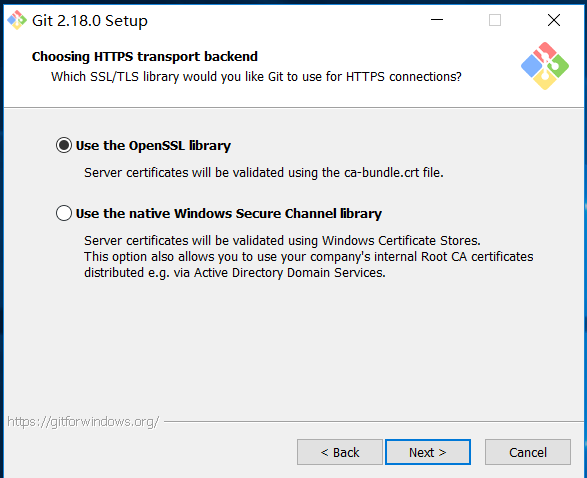This screenshot has height=478, width=587.
Task: Cancel the Git installation
Action: pos(528,452)
